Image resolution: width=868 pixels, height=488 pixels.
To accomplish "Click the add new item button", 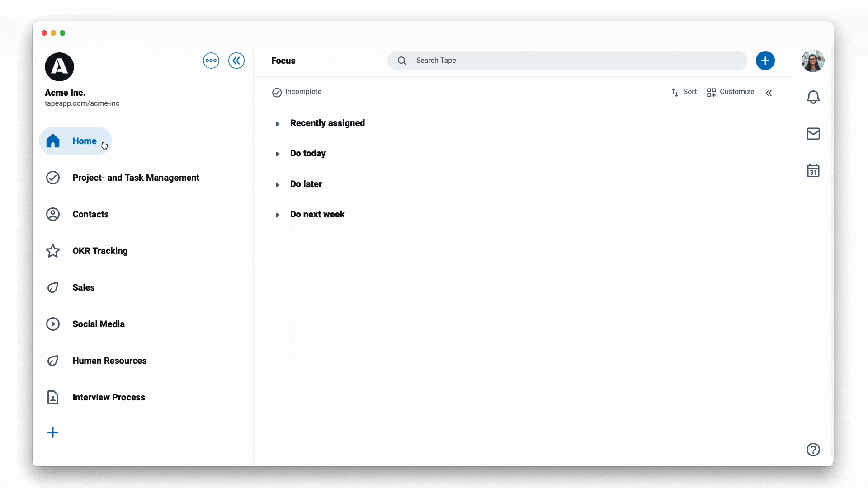I will coord(765,60).
